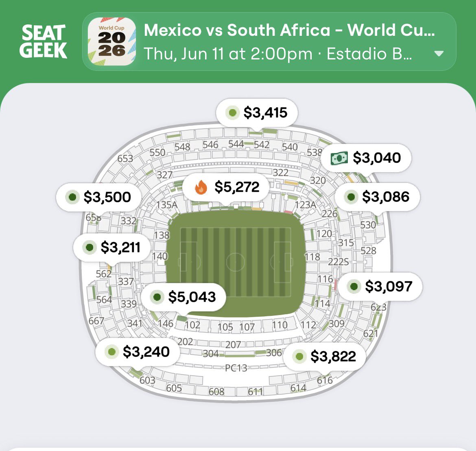Select the $3,240 listing marker
This screenshot has height=451, width=476.
(138, 352)
